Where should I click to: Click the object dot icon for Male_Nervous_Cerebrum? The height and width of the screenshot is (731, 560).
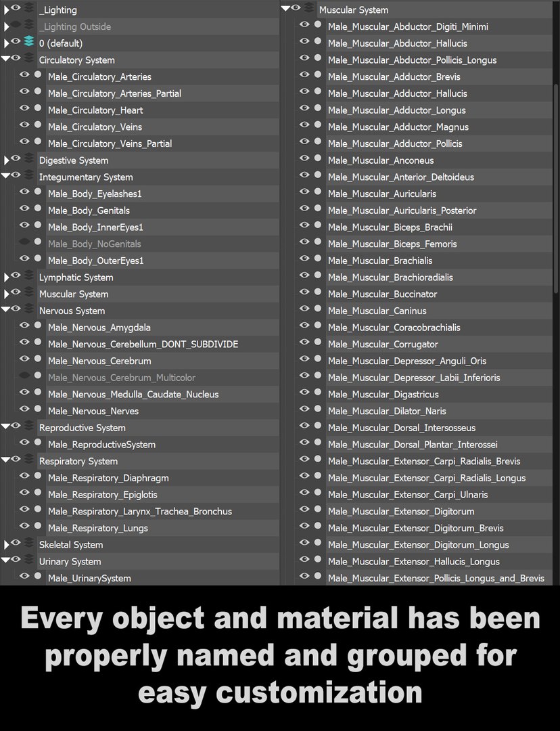tap(38, 359)
